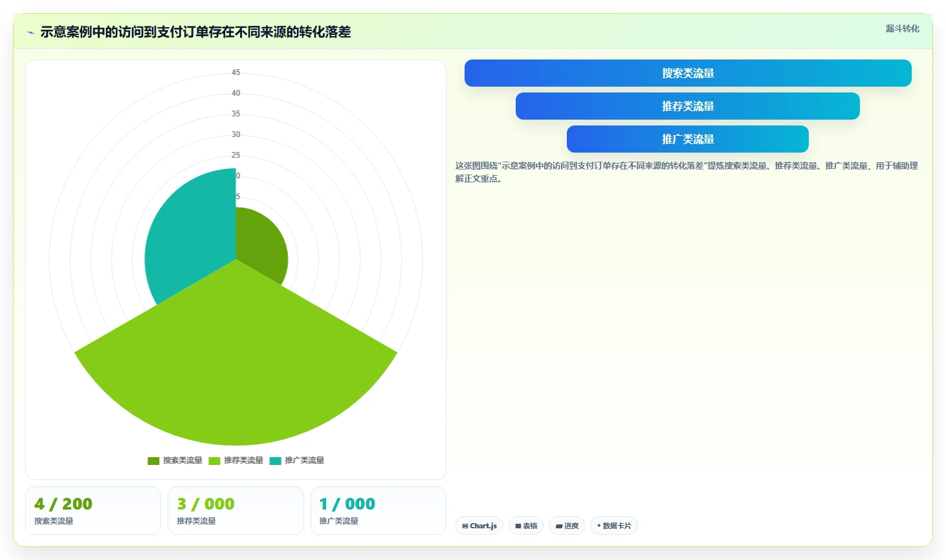This screenshot has width=946, height=560.
Task: Click the 漏斗转化 tag in header
Action: (902, 28)
